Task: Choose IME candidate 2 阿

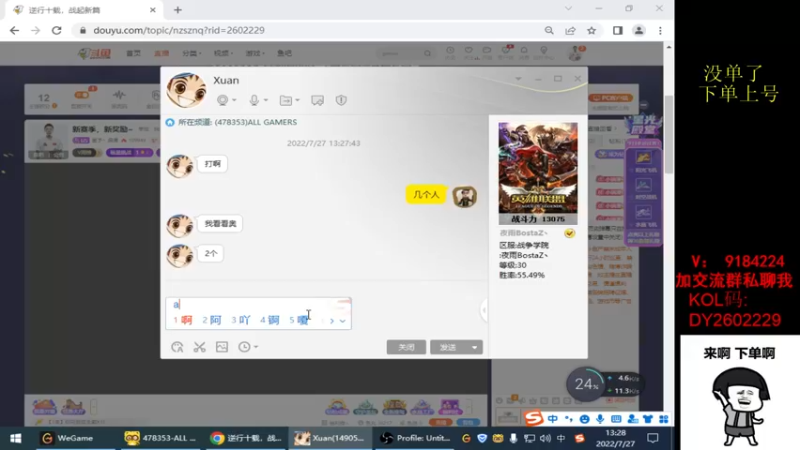Action: click(x=212, y=320)
